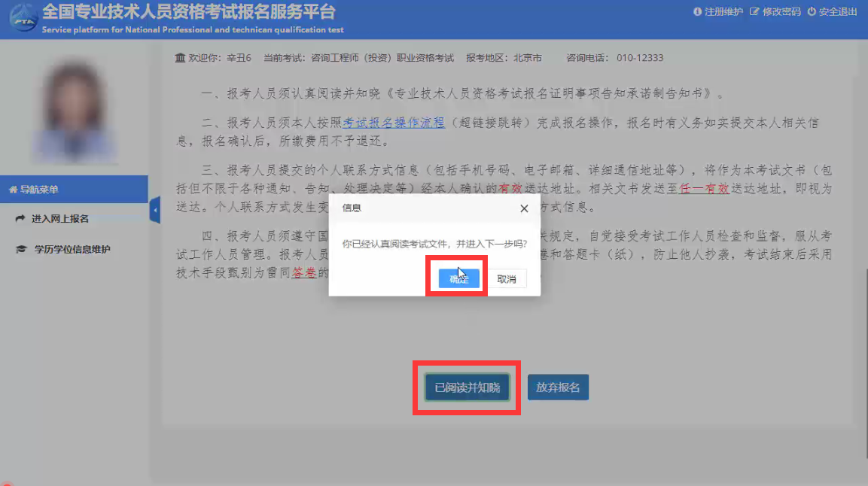The height and width of the screenshot is (486, 868).
Task: Click the user profile photo
Action: (74, 113)
